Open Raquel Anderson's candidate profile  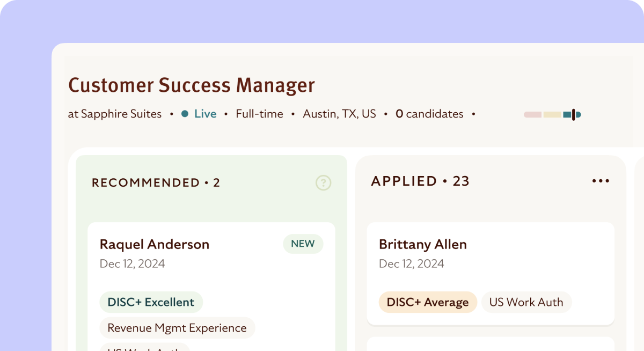(155, 244)
